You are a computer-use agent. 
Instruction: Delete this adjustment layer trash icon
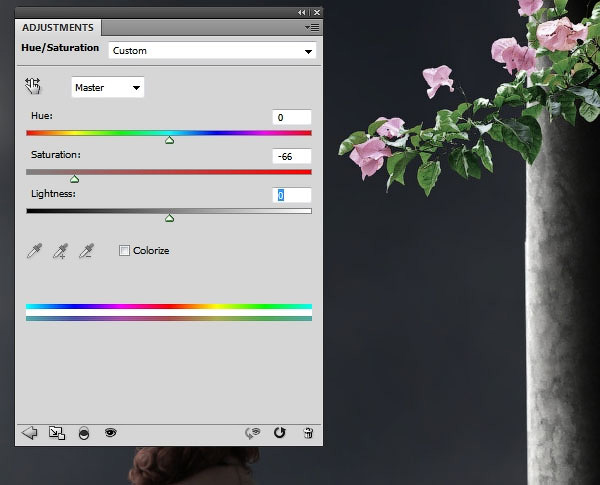tap(308, 433)
